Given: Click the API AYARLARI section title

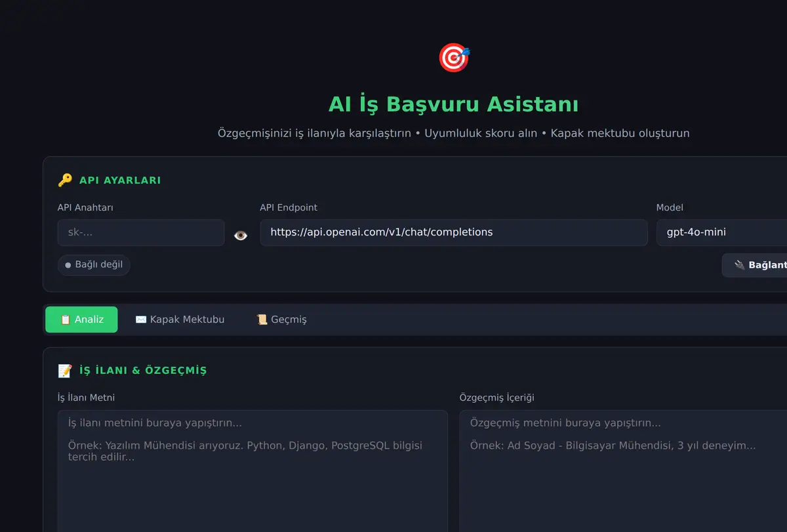Looking at the screenshot, I should point(120,180).
